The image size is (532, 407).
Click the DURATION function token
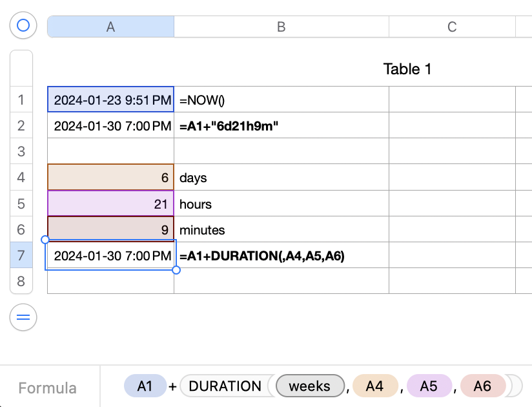225,386
